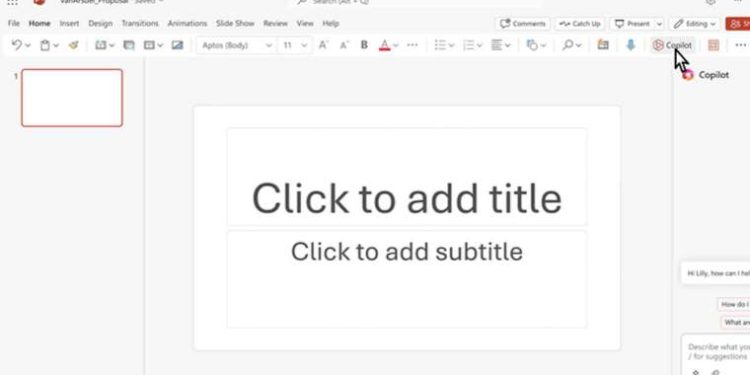Switch to the Insert tab
The image size is (750, 375).
point(69,23)
